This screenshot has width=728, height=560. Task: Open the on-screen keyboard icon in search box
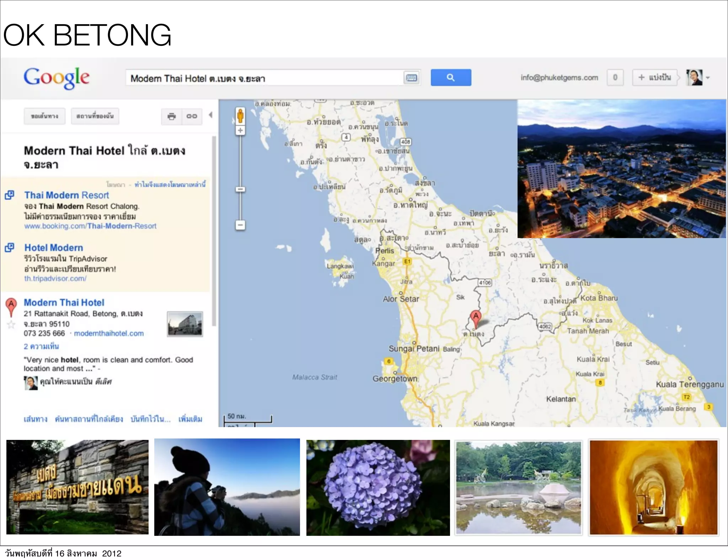(412, 78)
